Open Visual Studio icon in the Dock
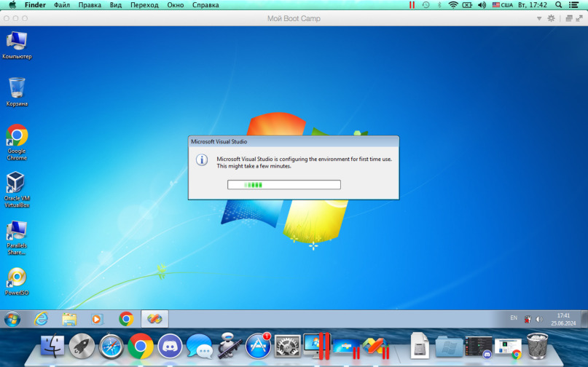The image size is (588, 367). 376,347
